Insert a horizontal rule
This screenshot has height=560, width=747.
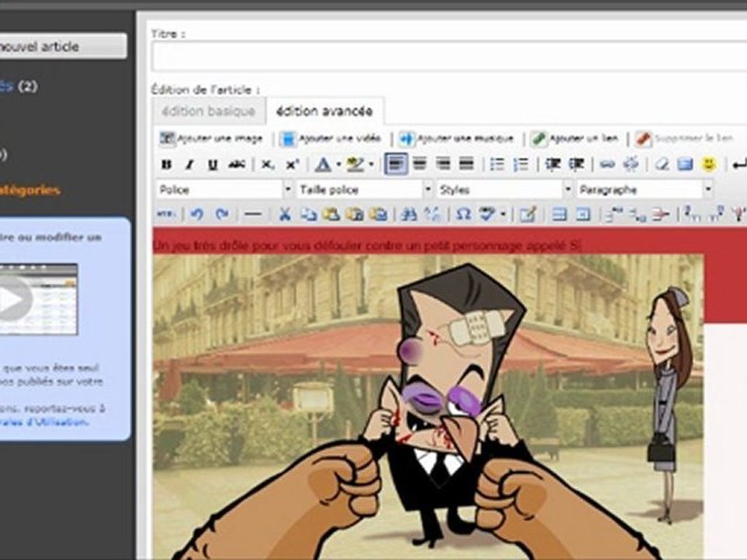click(252, 215)
